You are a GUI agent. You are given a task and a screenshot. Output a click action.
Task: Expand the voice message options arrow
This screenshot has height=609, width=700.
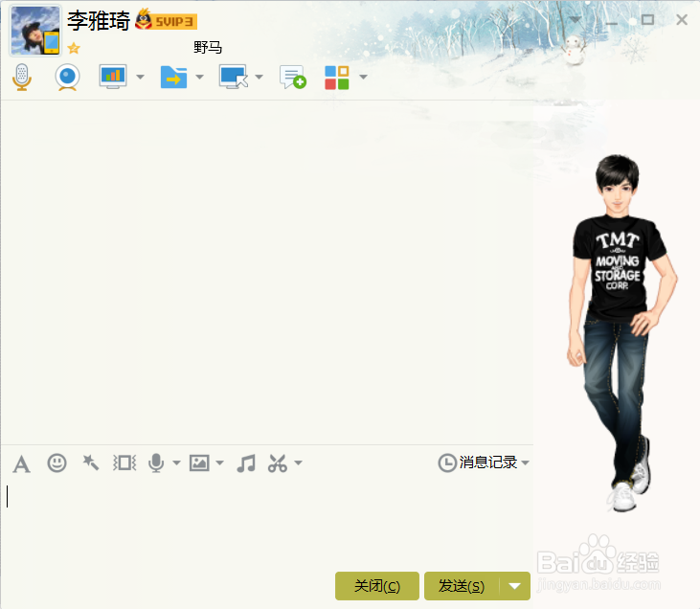point(176,463)
